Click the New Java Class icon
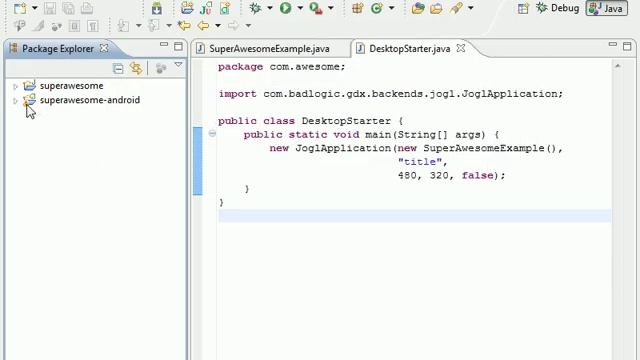This screenshot has width=640, height=360. 377,8
